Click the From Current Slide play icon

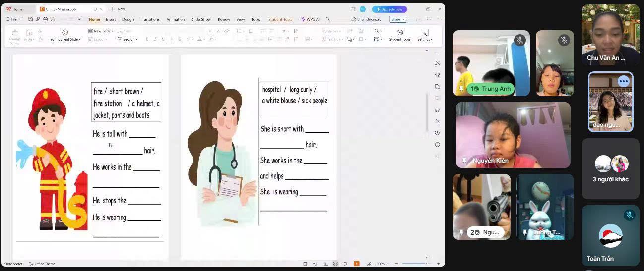click(x=65, y=32)
